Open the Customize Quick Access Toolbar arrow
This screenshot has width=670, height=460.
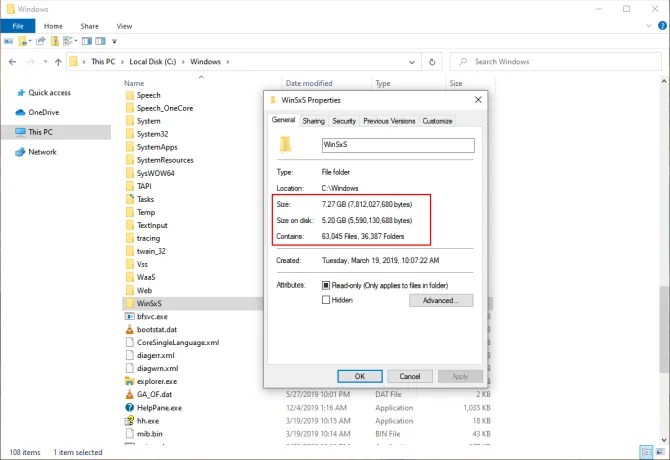pos(114,41)
